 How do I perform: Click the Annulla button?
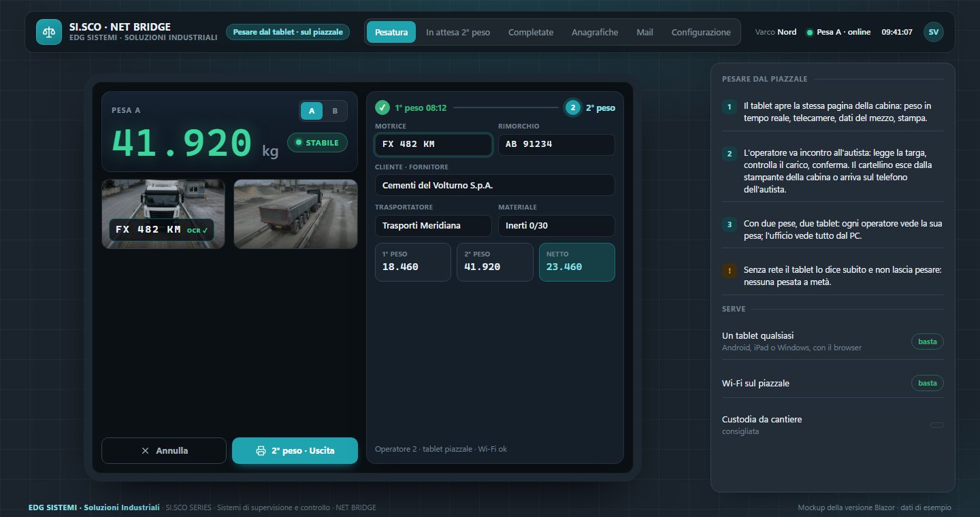(x=164, y=450)
